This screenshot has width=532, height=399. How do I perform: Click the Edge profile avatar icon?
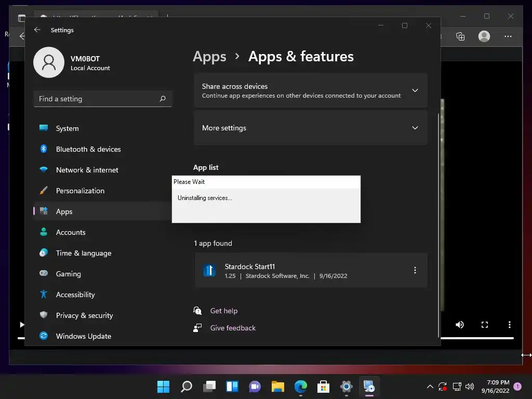pos(484,36)
